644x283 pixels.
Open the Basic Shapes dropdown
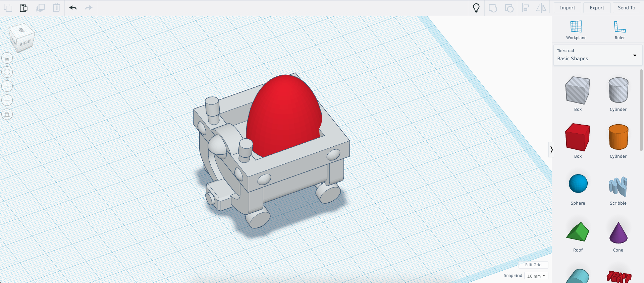pyautogui.click(x=598, y=55)
